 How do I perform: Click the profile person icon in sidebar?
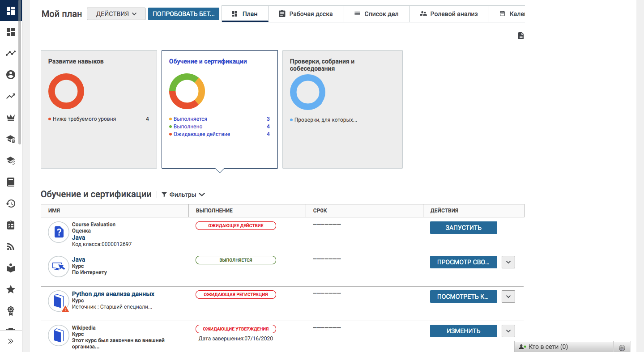[x=11, y=75]
